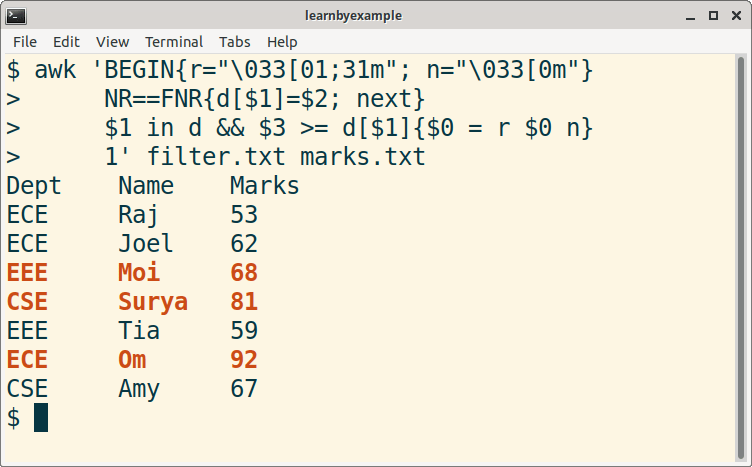
Task: Maximize the learnbyexample terminal window
Action: point(712,15)
